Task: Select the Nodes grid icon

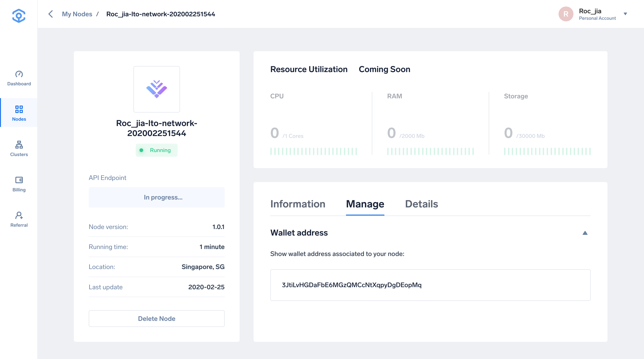Action: pyautogui.click(x=19, y=109)
